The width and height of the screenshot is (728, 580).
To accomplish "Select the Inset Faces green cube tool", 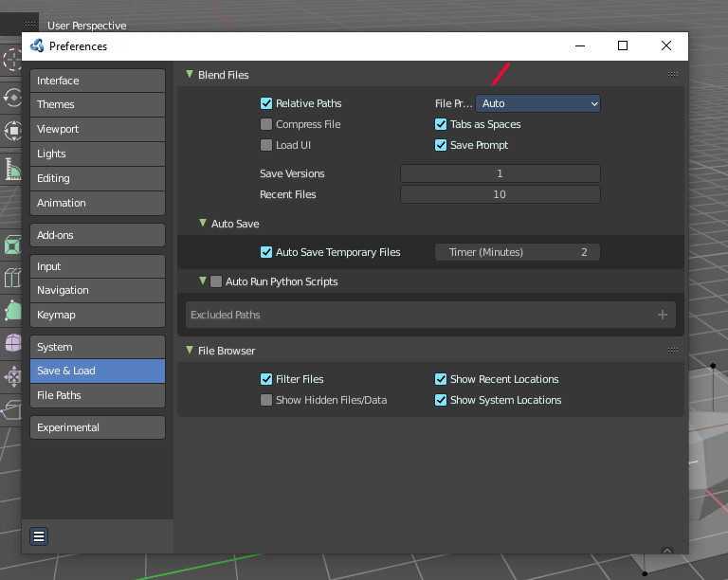I will [12, 245].
